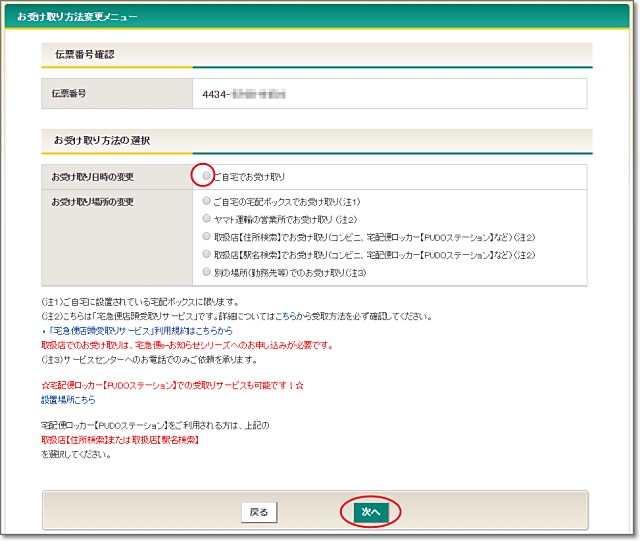Open the 設置場所こちら link

click(69, 398)
